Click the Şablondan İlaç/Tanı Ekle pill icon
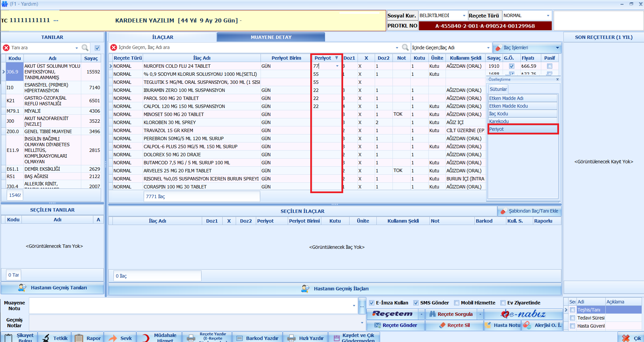644x342 pixels. point(503,211)
